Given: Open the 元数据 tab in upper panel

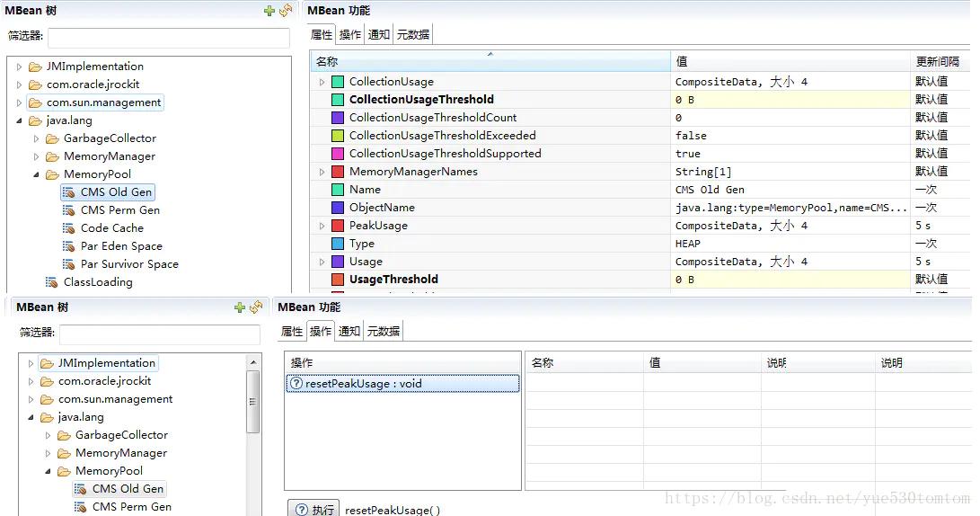Looking at the screenshot, I should tap(413, 34).
